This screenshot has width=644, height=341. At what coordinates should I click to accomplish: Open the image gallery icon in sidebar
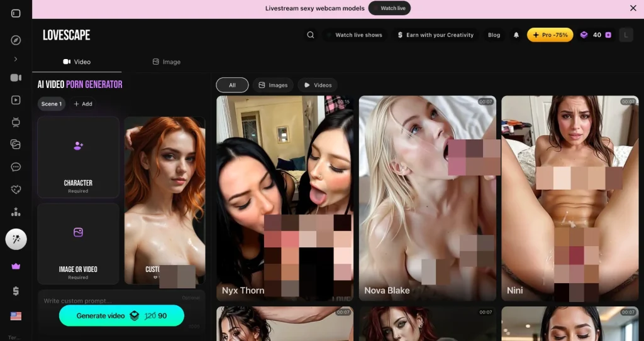[x=16, y=144]
